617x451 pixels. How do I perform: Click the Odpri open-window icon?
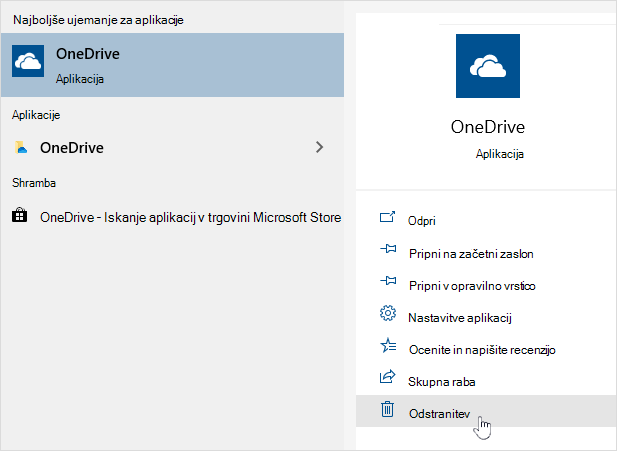(388, 217)
